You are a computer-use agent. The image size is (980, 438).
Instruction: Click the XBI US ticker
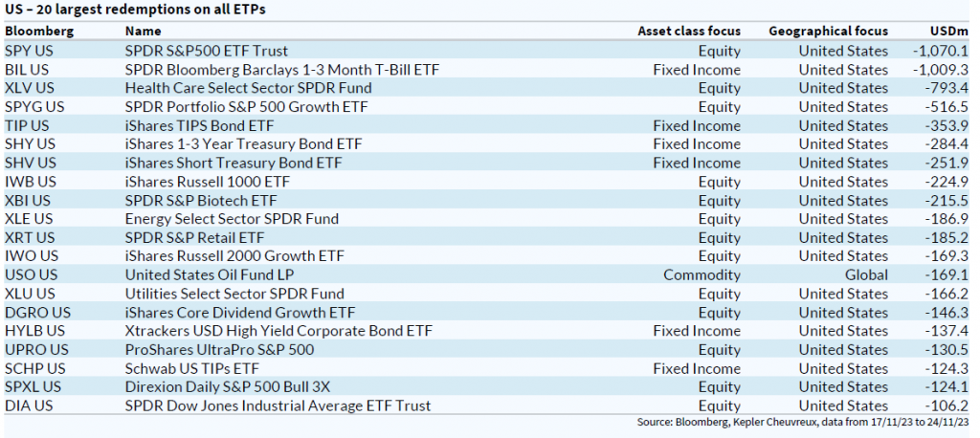coord(29,200)
